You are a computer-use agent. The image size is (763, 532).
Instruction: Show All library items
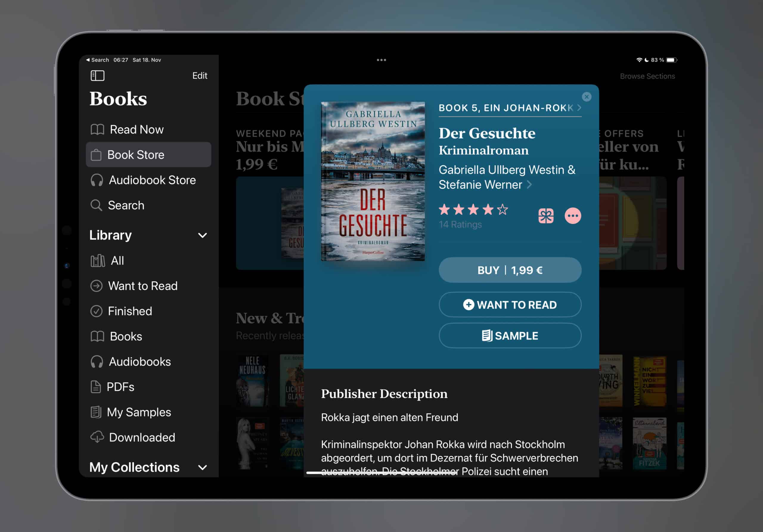point(148,261)
